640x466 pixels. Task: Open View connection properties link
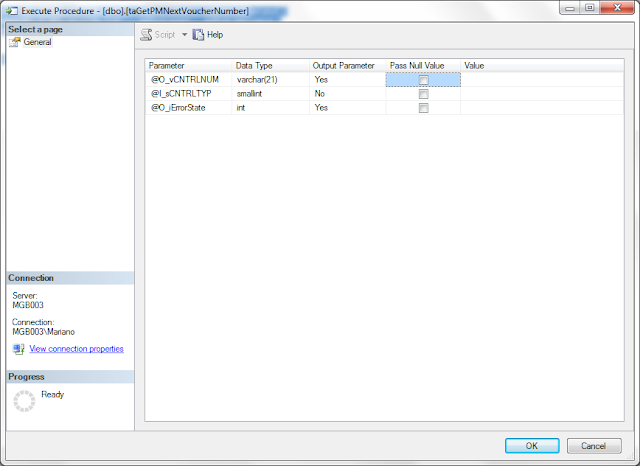pos(76,349)
